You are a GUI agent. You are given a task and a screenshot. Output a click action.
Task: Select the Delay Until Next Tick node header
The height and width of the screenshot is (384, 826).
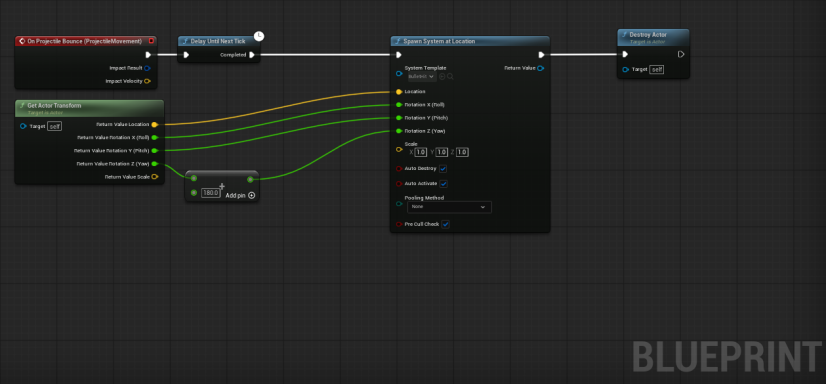[x=218, y=41]
